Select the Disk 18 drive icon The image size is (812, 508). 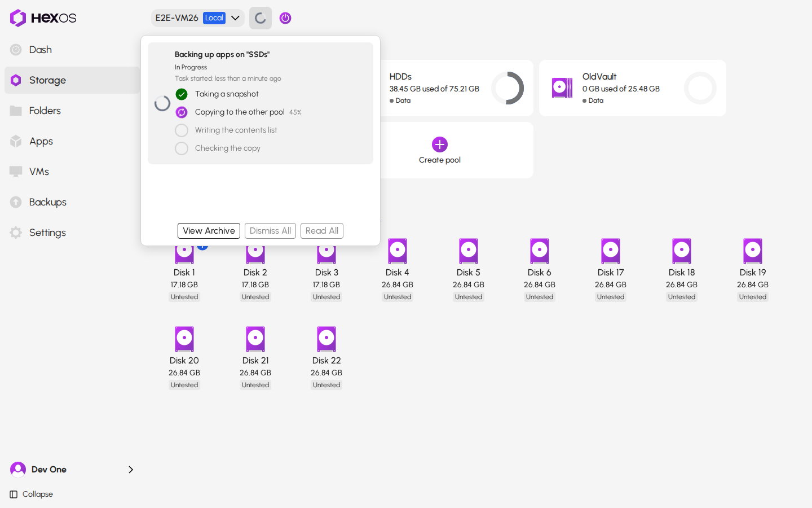pos(682,251)
